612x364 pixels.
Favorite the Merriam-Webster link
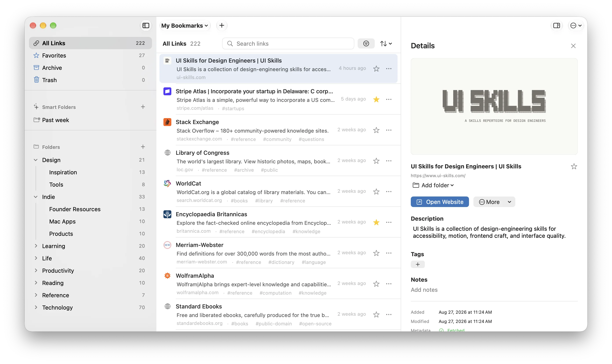click(x=376, y=253)
